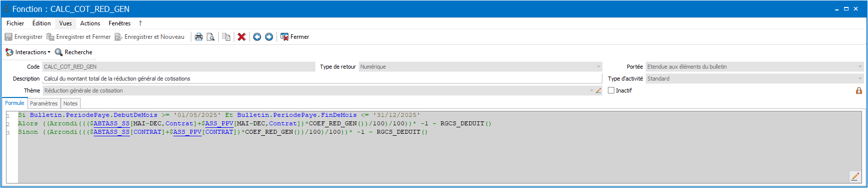Open the Type d'activité dropdown
This screenshot has height=188, width=868.
tap(860, 79)
